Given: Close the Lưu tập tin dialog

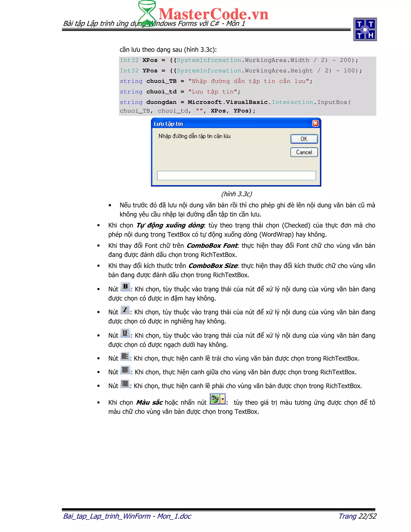Looking at the screenshot, I should click(315, 123).
